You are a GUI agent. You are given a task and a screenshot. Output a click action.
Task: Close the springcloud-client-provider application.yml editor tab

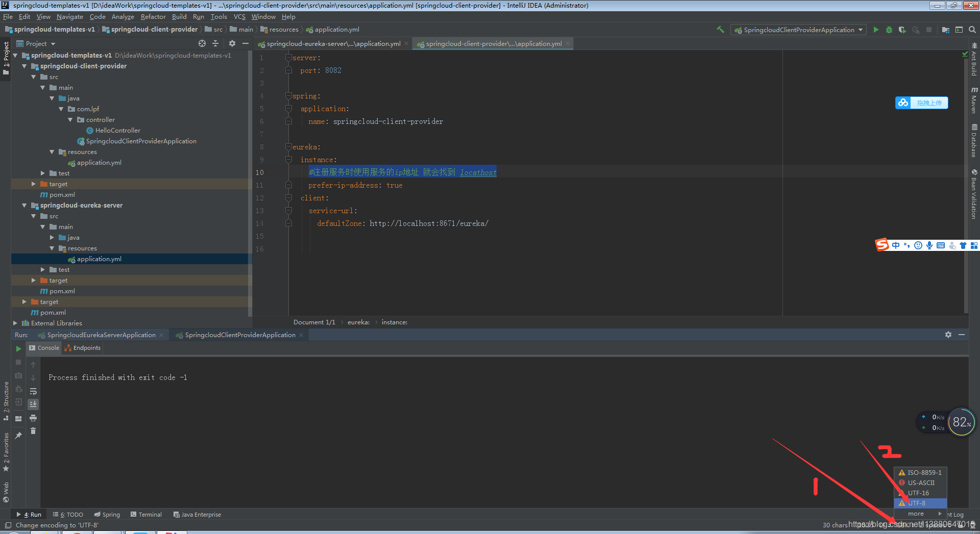point(568,44)
